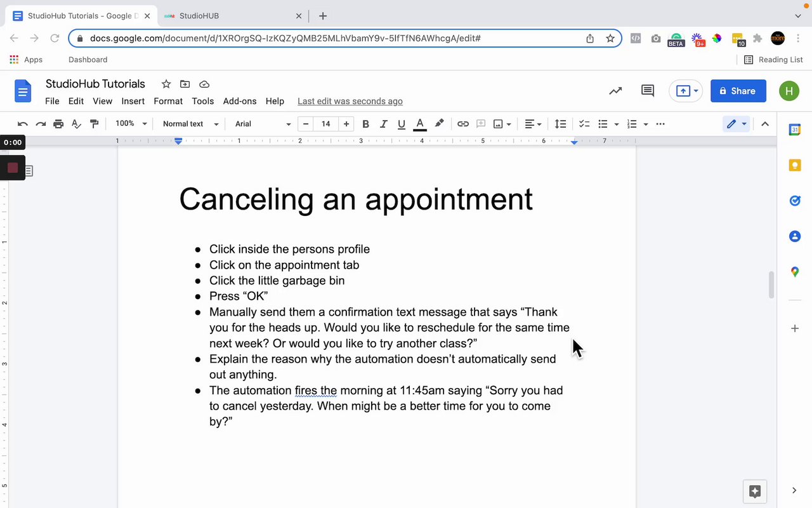Open the Tools menu
Screen dimensions: 812x508
click(x=203, y=101)
